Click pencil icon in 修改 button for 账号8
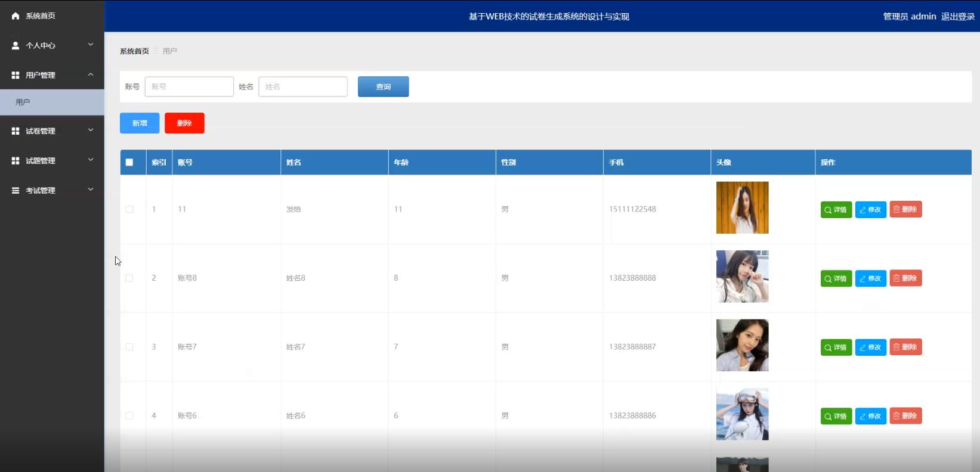The image size is (980, 472). tap(862, 279)
